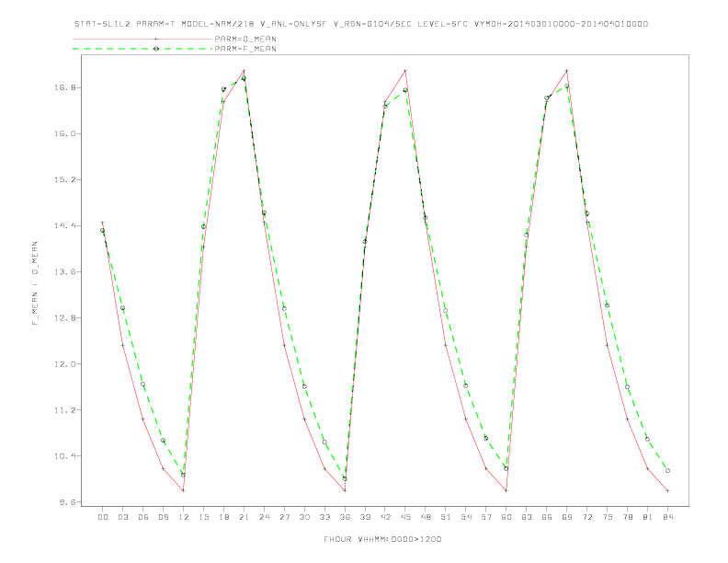Click the 12.0 y-axis tick label
The width and height of the screenshot is (728, 563).
pos(64,363)
